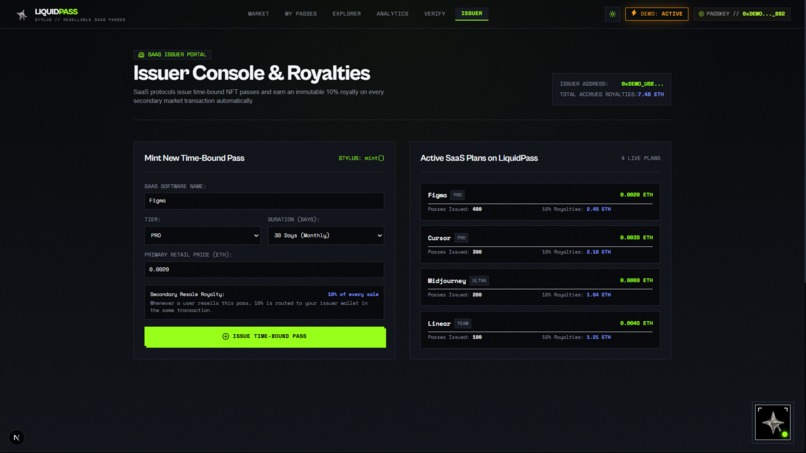
Task: Click the 10% of every sale text
Action: click(353, 295)
